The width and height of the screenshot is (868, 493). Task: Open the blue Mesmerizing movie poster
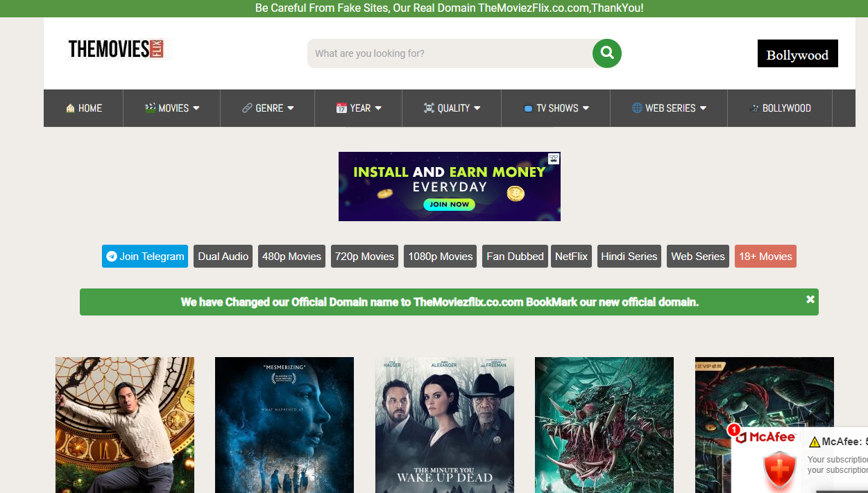(284, 425)
